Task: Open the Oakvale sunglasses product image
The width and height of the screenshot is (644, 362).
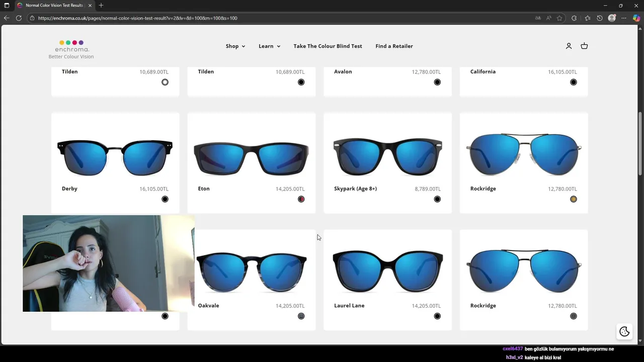Action: [x=251, y=272]
